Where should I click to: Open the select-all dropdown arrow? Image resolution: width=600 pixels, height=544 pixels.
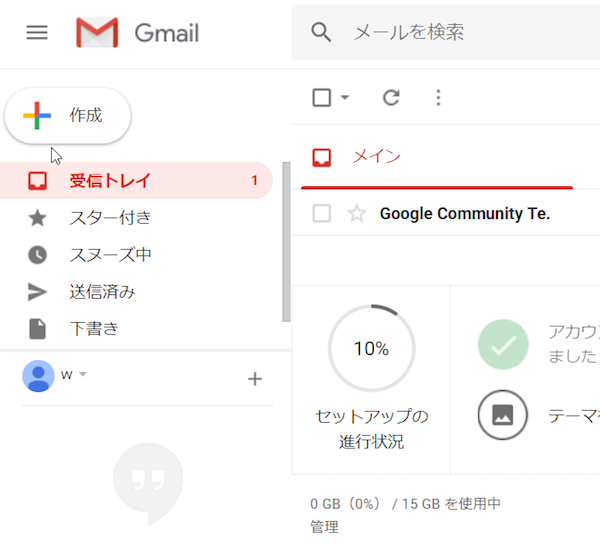pos(345,98)
